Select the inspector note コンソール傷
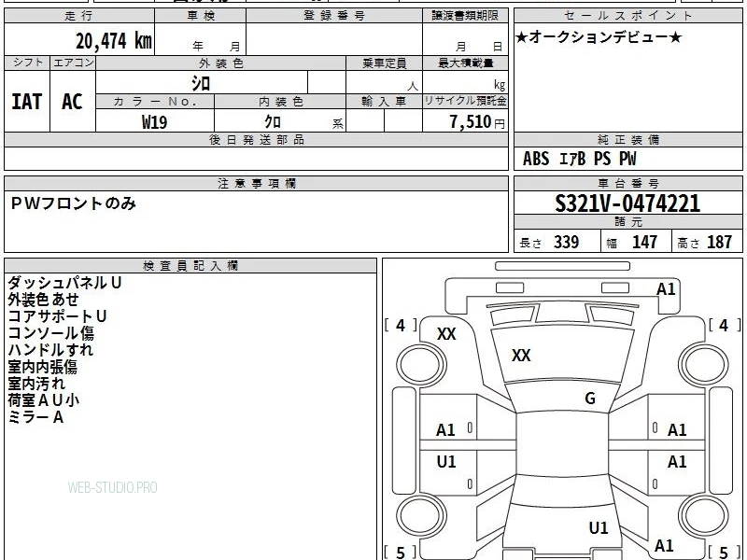Image resolution: width=747 pixels, height=560 pixels. tap(51, 333)
